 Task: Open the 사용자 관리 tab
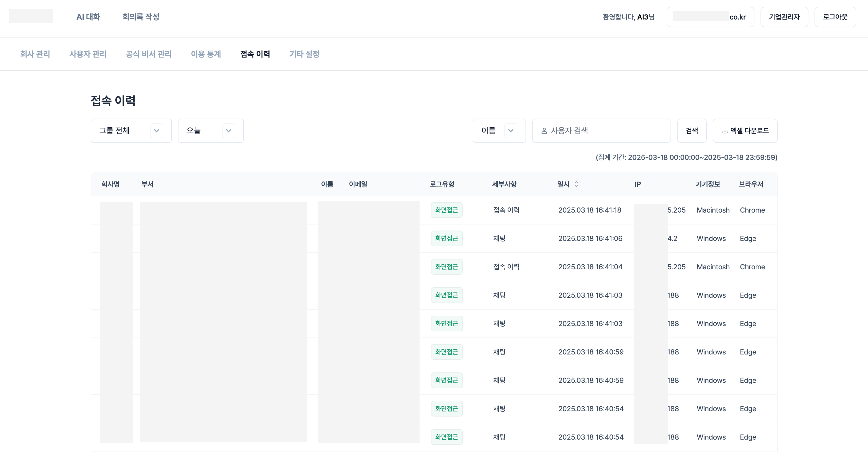click(x=88, y=54)
